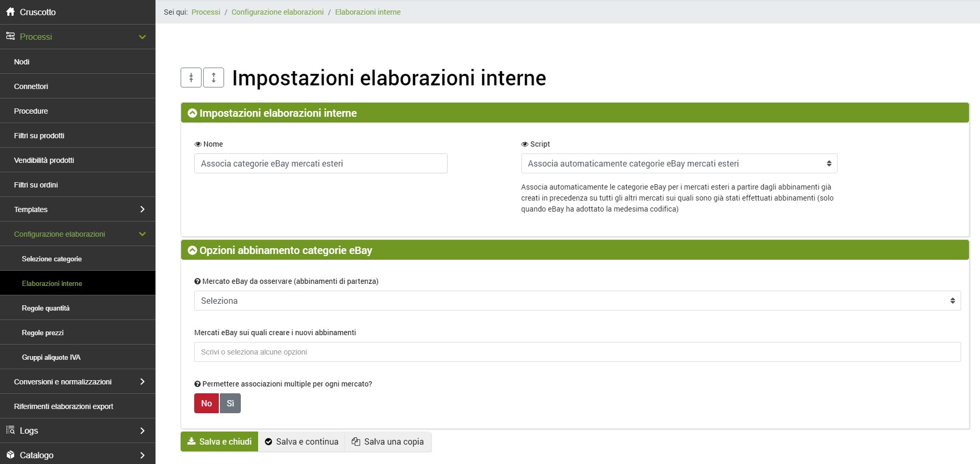Image resolution: width=980 pixels, height=464 pixels.
Task: Click help icon beside Mercato eBay da osservare
Action: pos(197,281)
